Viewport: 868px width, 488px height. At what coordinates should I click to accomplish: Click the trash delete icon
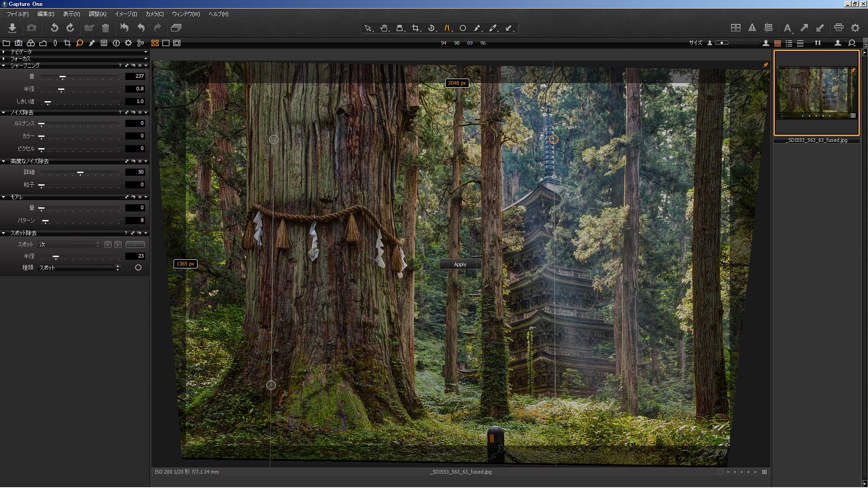pyautogui.click(x=105, y=28)
